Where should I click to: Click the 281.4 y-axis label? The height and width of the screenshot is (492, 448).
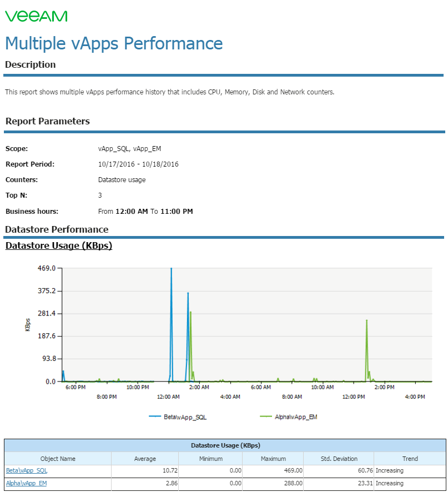[47, 313]
